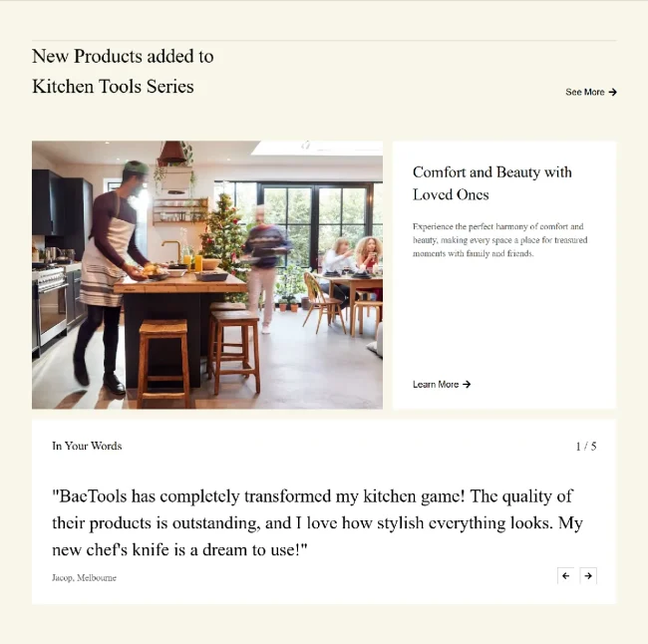
Task: Show the previous testimonial with left arrow
Action: (566, 576)
